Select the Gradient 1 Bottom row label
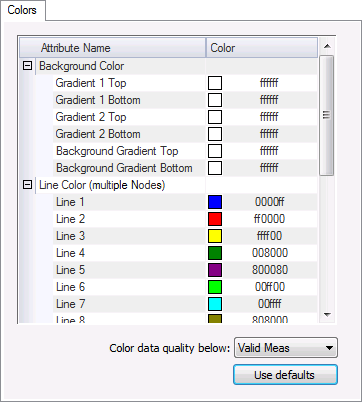The height and width of the screenshot is (402, 362). coord(98,100)
